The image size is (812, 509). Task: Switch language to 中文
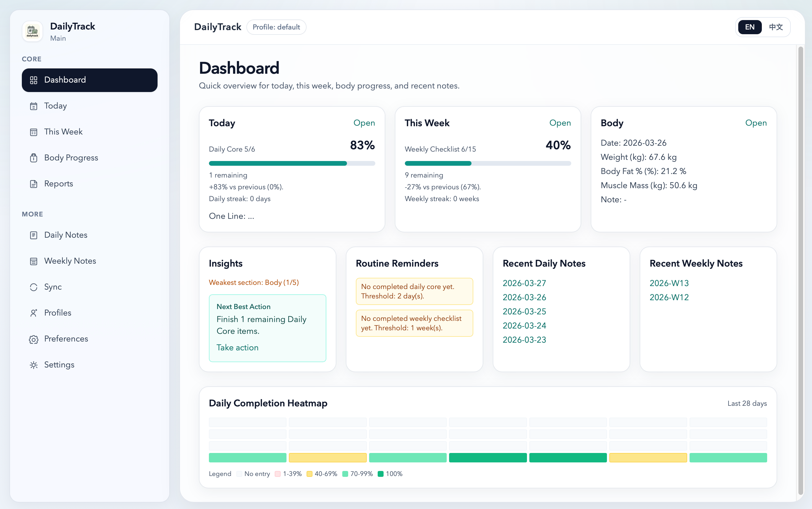pyautogui.click(x=776, y=27)
